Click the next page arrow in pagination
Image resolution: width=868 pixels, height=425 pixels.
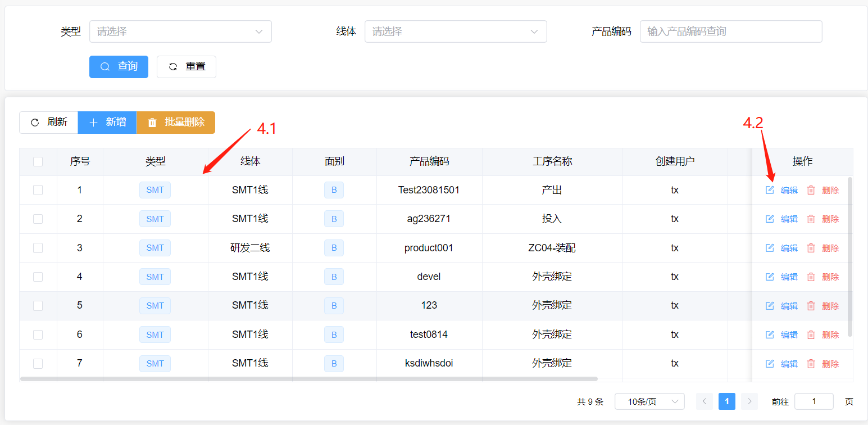click(749, 401)
